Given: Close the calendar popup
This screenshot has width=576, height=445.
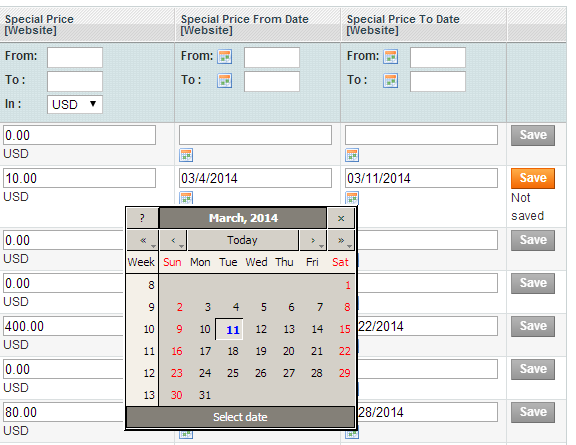Looking at the screenshot, I should point(341,218).
